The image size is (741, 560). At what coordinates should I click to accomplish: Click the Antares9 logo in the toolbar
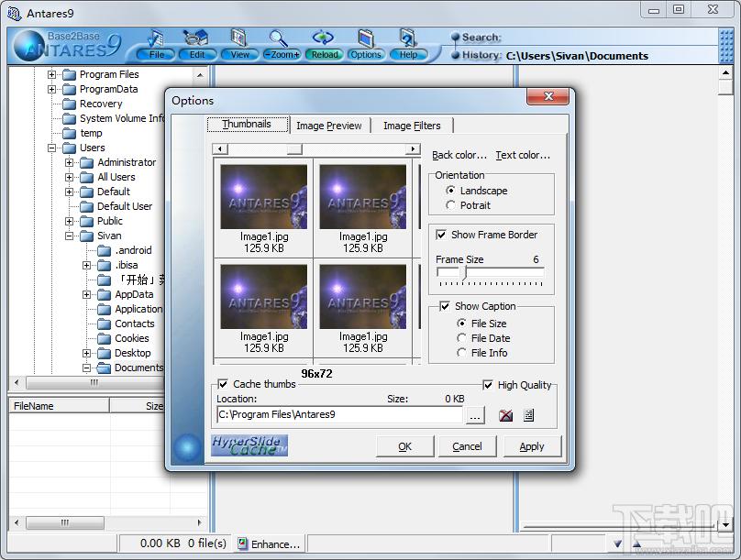67,46
